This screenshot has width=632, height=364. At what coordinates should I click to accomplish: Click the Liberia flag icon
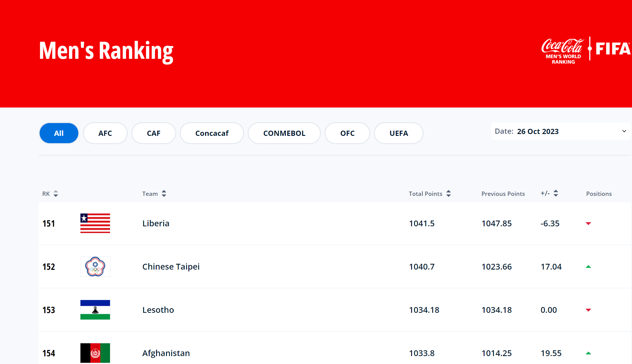(95, 223)
